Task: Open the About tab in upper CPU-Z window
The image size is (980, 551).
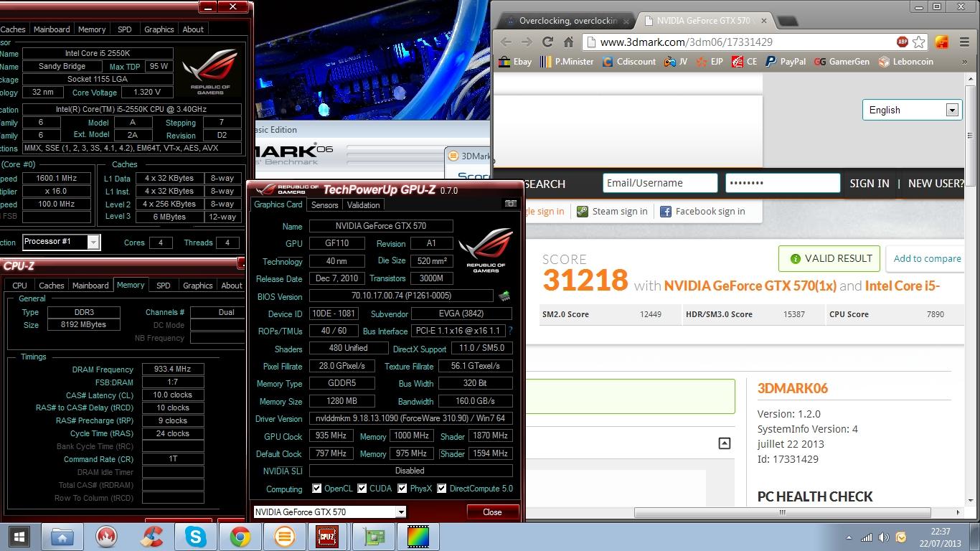Action: [x=193, y=29]
